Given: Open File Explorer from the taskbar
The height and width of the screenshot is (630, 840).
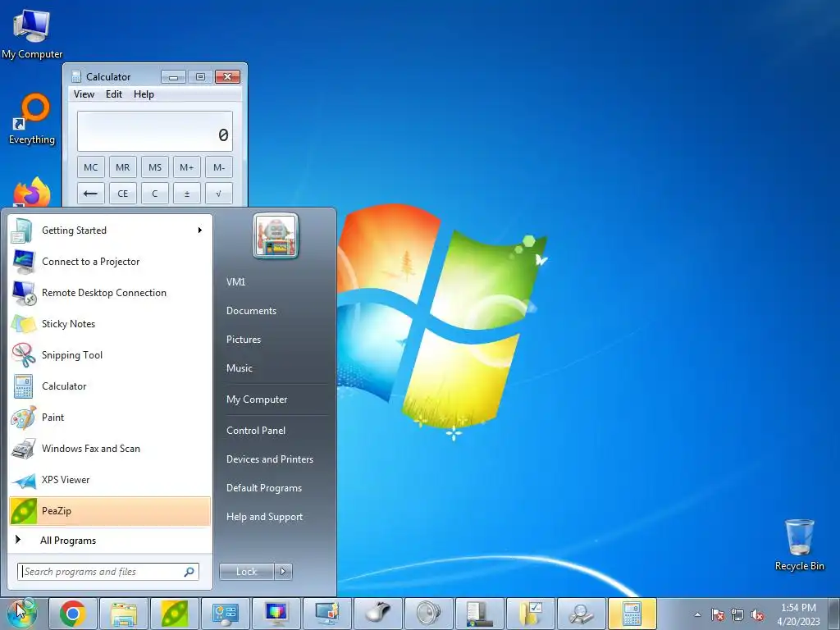Looking at the screenshot, I should (x=124, y=614).
